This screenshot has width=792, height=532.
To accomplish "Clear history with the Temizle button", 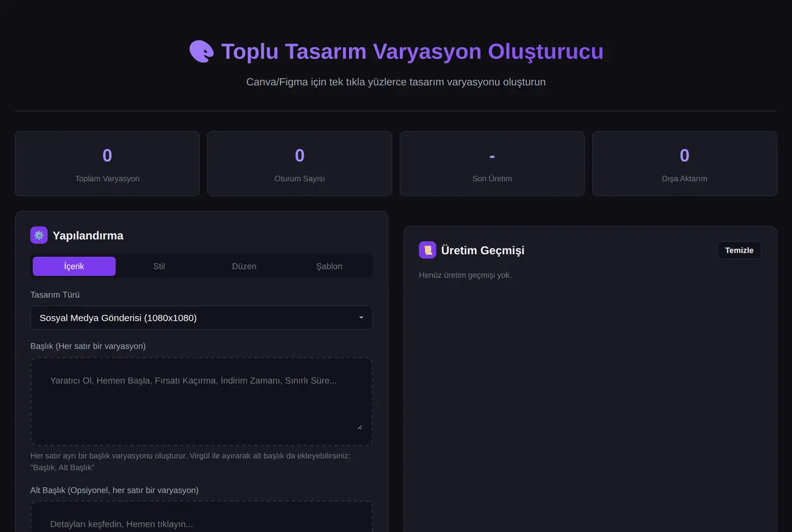I will point(739,250).
